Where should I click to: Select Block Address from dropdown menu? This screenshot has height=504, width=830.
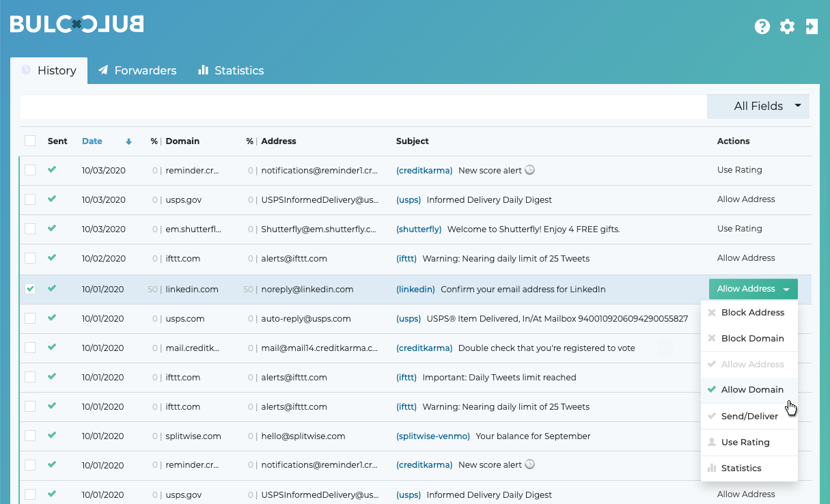point(749,313)
